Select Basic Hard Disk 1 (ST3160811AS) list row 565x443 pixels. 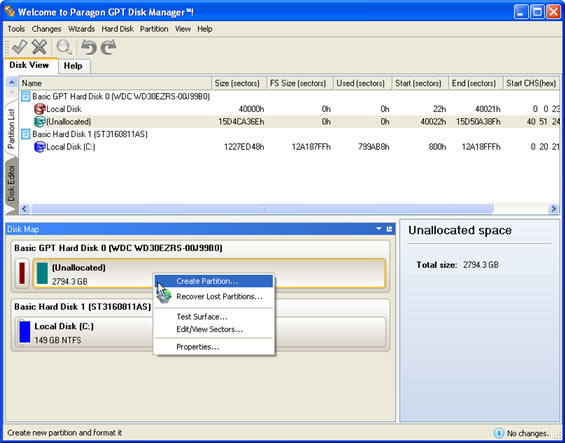pyautogui.click(x=290, y=134)
